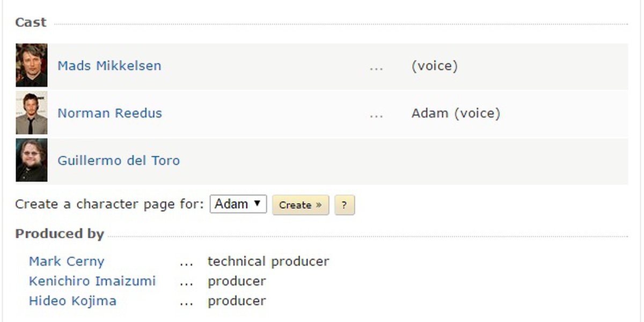Go to Guillermo del Toro's page link
Image resolution: width=644 pixels, height=322 pixels.
click(x=119, y=160)
